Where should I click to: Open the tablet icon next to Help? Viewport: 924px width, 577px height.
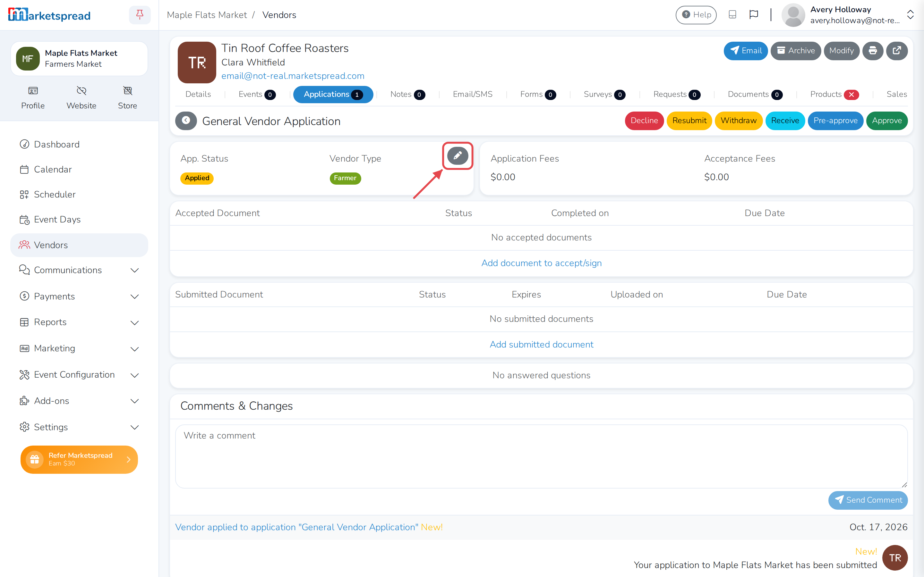(x=732, y=15)
